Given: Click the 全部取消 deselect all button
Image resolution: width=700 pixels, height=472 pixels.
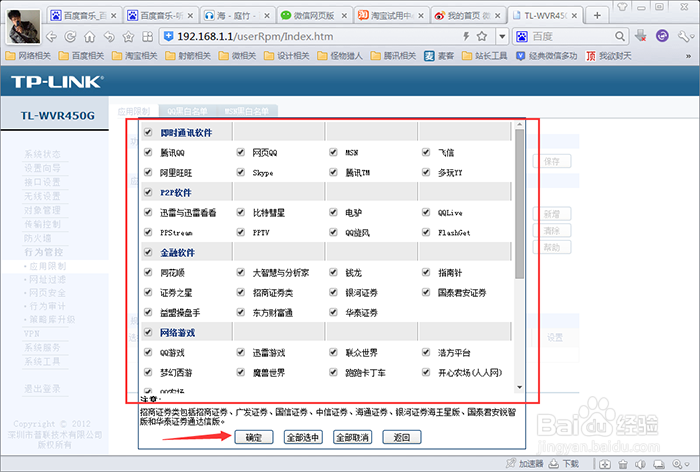Looking at the screenshot, I should coord(352,437).
